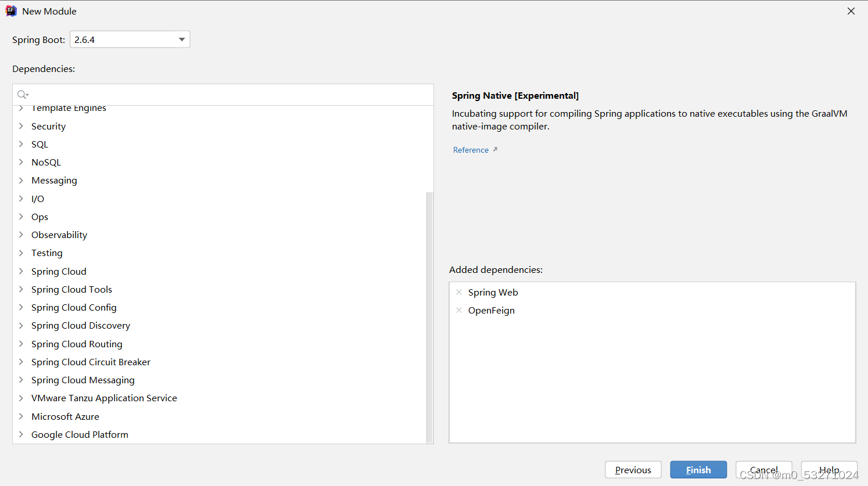Screen dimensions: 868x486
Task: Expand the NoSQL category chevron
Action: click(21, 162)
